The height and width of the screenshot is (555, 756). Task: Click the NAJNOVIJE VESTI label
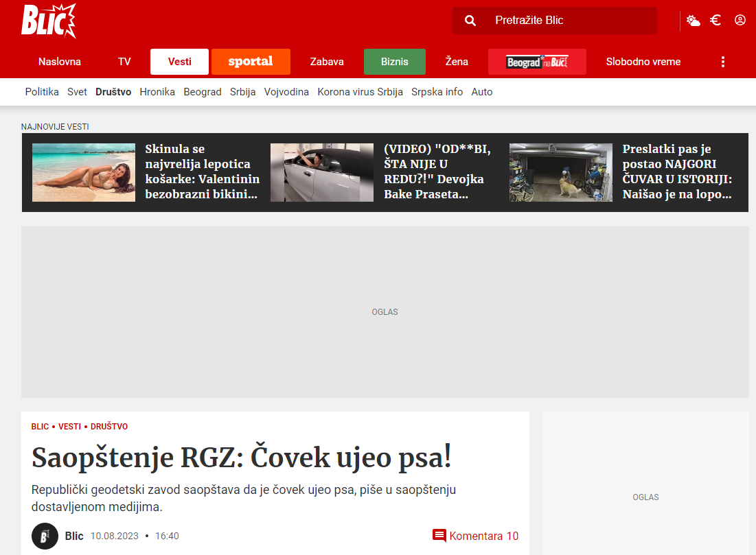pos(55,127)
